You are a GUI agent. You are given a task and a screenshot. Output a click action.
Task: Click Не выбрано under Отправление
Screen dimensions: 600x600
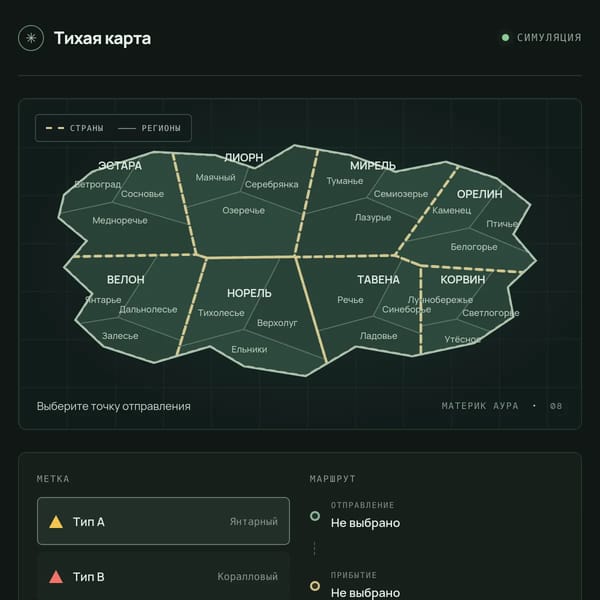[365, 523]
